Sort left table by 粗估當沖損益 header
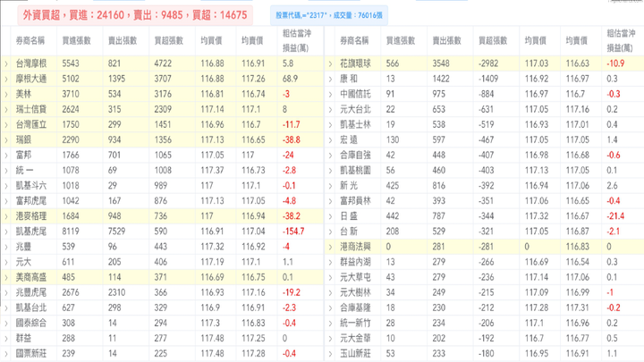 297,40
